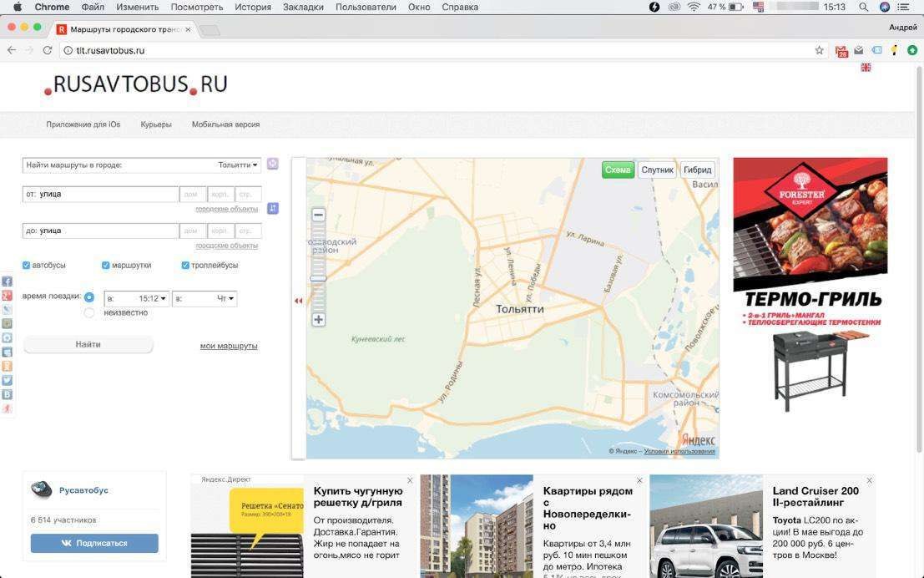
Task: Click the swap from/to addresses icon
Action: pyautogui.click(x=273, y=208)
